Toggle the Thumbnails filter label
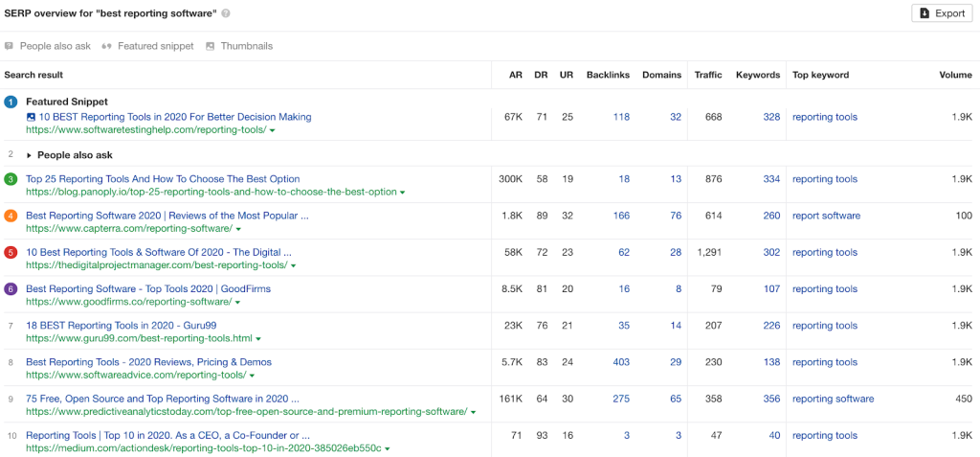The height and width of the screenshot is (457, 980). [246, 46]
